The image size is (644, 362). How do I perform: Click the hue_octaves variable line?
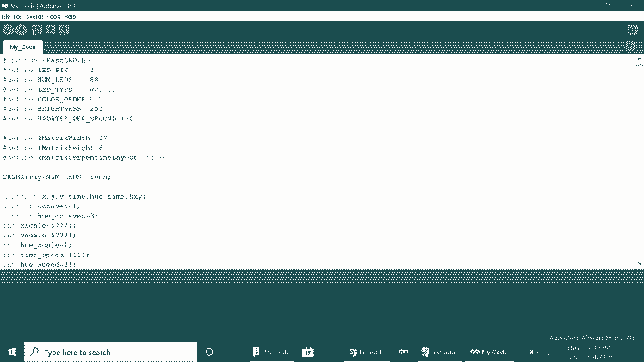coord(51,216)
